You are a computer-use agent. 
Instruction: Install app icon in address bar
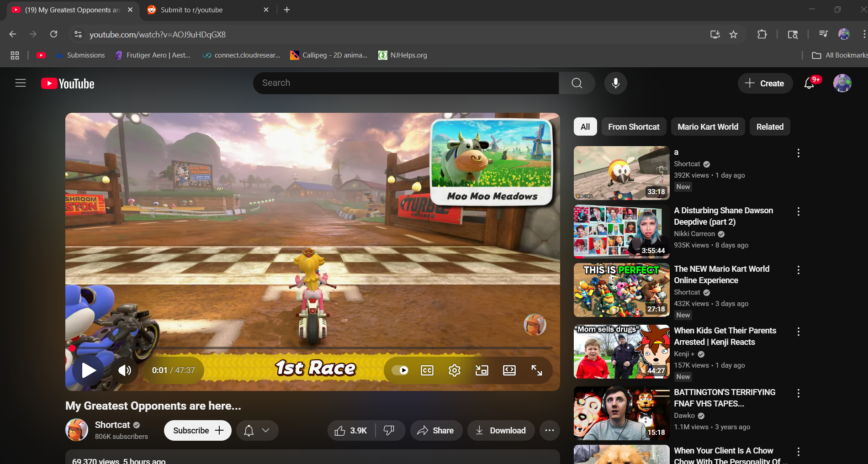click(x=715, y=34)
